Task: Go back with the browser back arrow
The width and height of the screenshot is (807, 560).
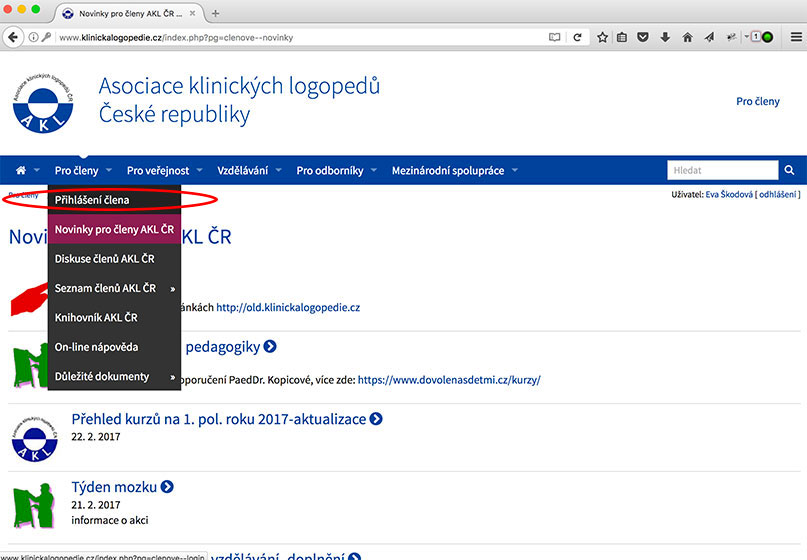Action: (14, 37)
